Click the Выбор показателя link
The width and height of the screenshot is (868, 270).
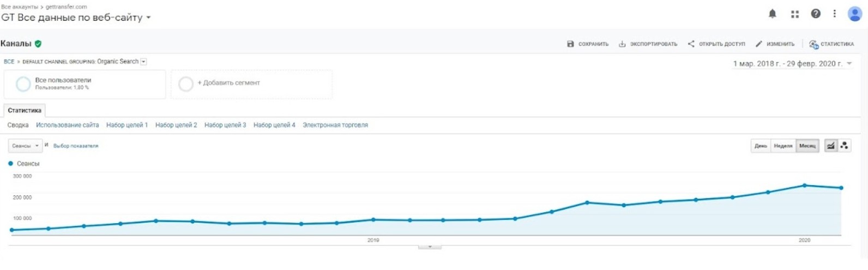76,146
